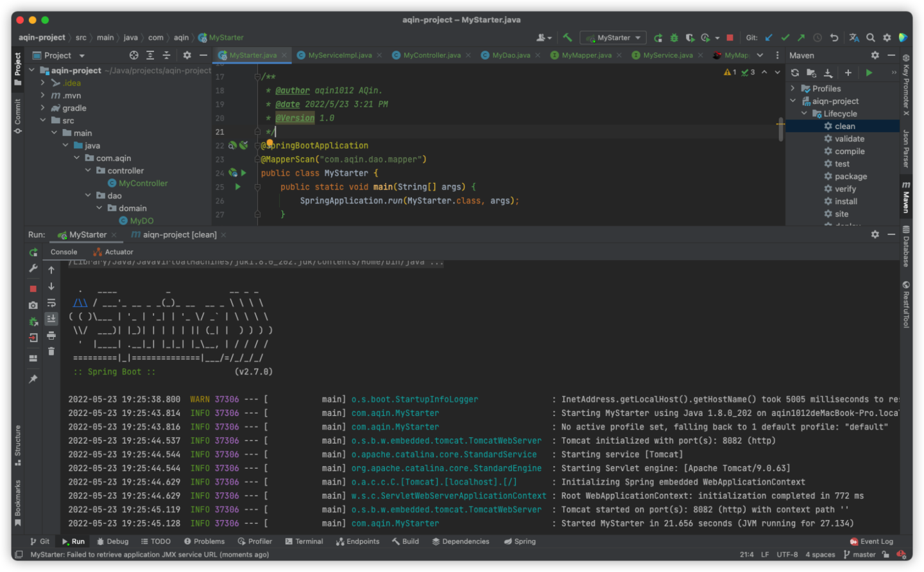Click UTF-8 encoding in status bar
Screen dimensions: 924x572
click(787, 555)
